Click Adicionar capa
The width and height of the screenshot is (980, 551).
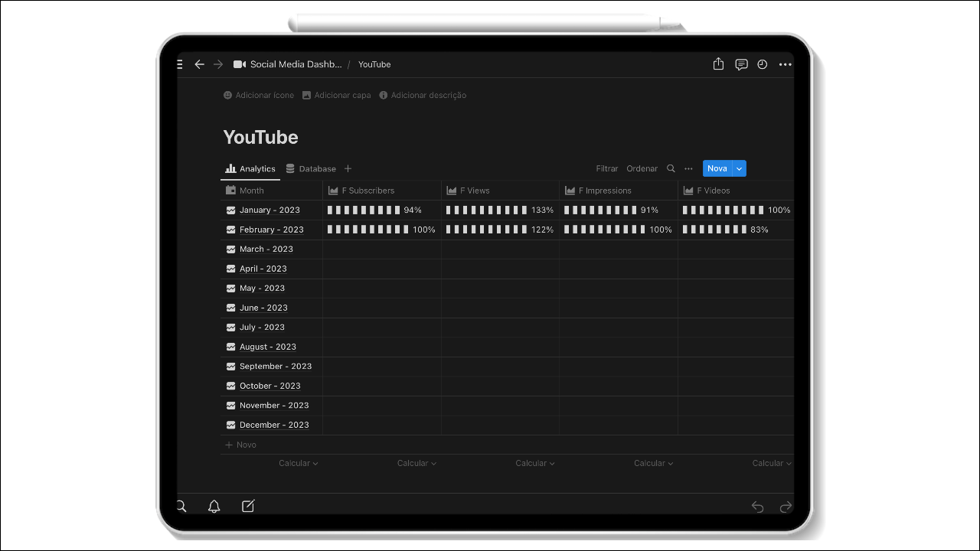(336, 95)
